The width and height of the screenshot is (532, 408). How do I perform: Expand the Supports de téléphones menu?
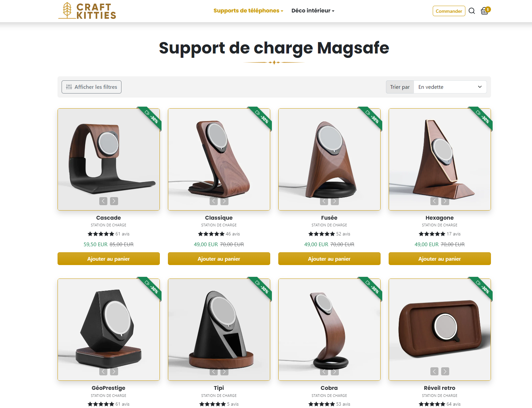click(x=248, y=11)
